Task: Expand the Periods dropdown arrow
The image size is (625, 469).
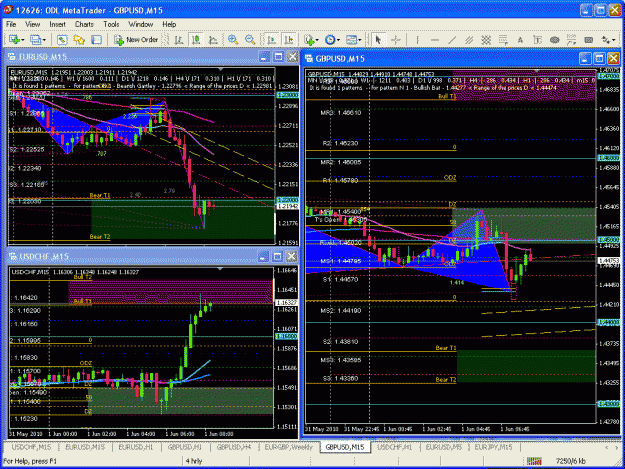Action: click(x=338, y=40)
